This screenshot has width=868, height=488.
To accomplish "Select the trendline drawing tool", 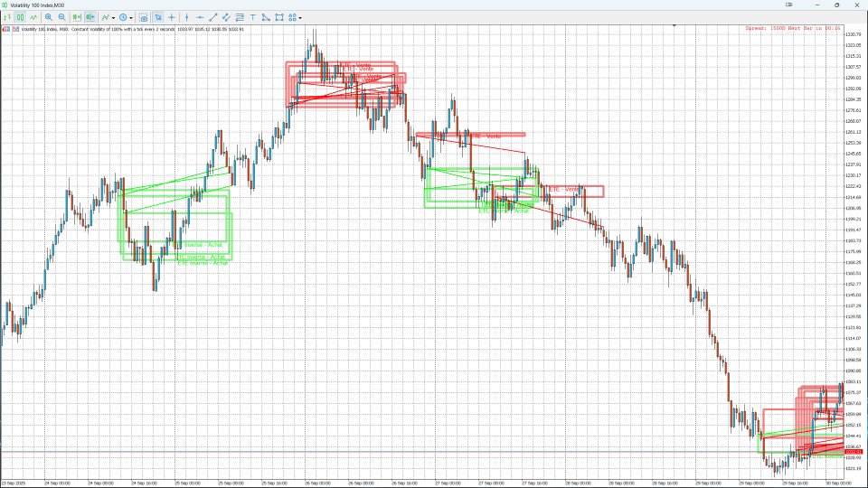I will pos(213,17).
